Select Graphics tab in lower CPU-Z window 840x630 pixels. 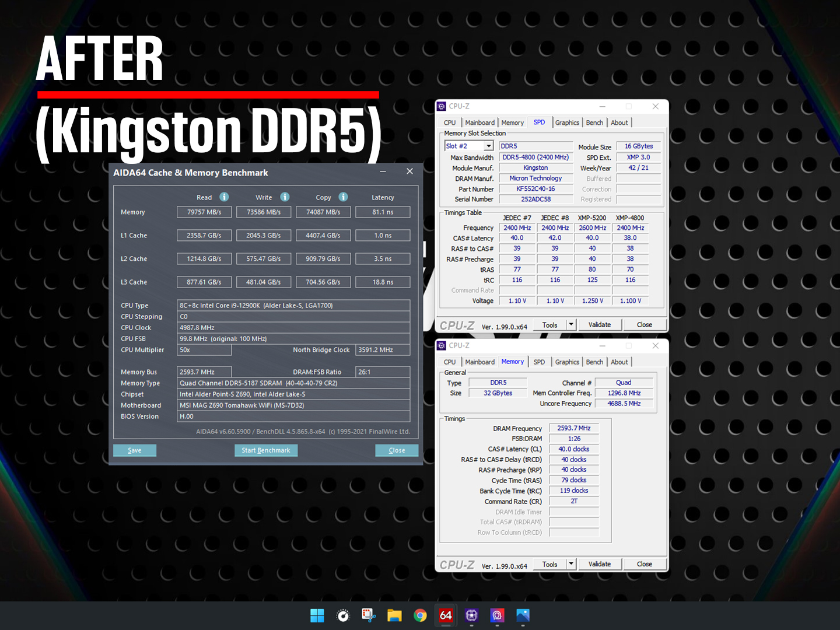(567, 362)
